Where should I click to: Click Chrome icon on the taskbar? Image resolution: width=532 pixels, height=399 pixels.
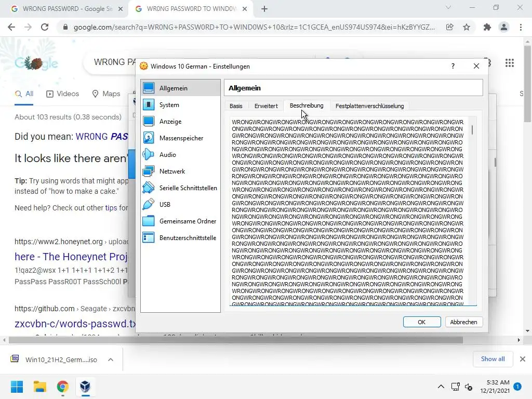tap(62, 387)
